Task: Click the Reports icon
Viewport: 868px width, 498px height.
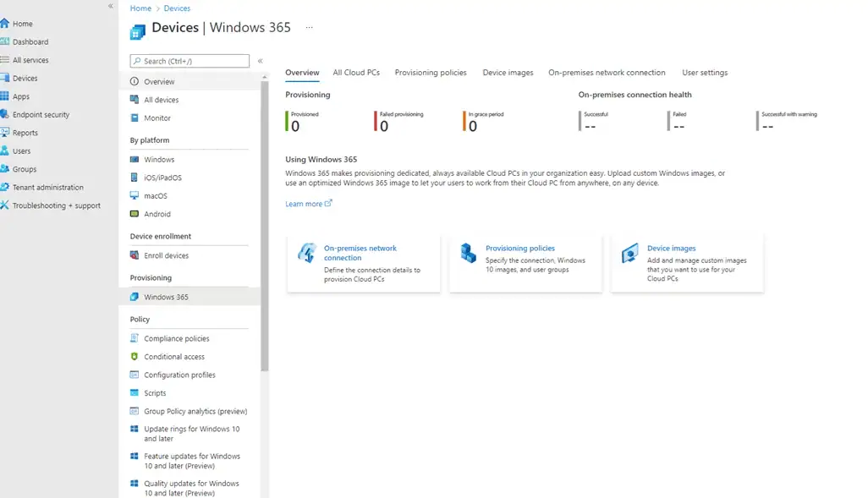Action: [5, 133]
